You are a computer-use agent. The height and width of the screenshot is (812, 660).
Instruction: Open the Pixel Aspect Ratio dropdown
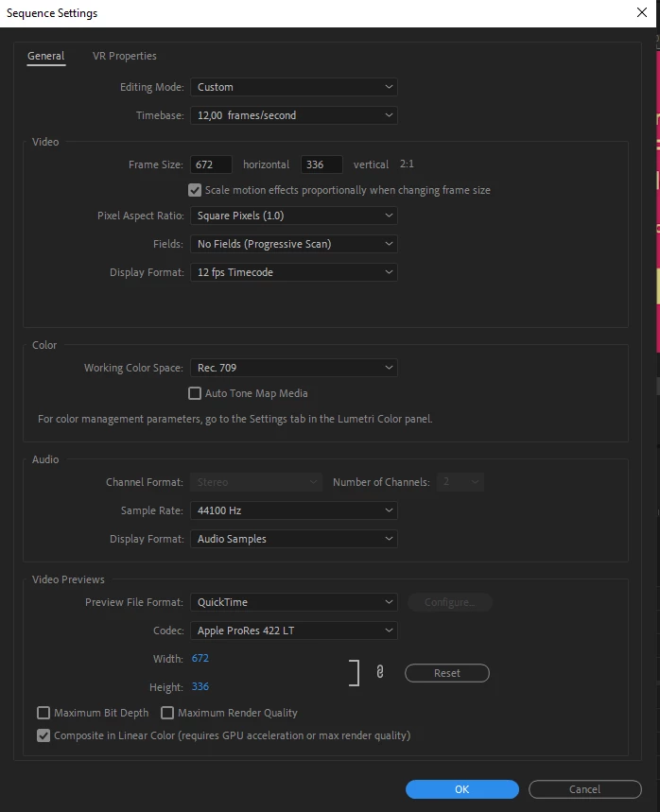[x=294, y=216]
